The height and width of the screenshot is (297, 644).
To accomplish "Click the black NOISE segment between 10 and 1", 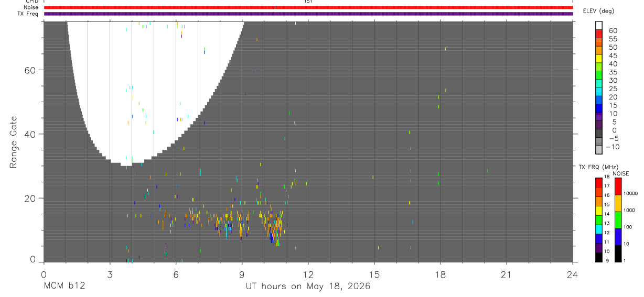I will pos(618,254).
